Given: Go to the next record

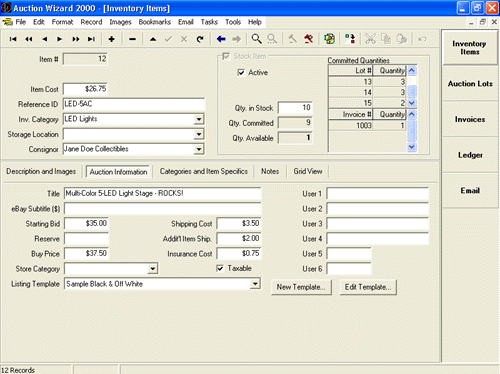Looking at the screenshot, I should (x=60, y=39).
